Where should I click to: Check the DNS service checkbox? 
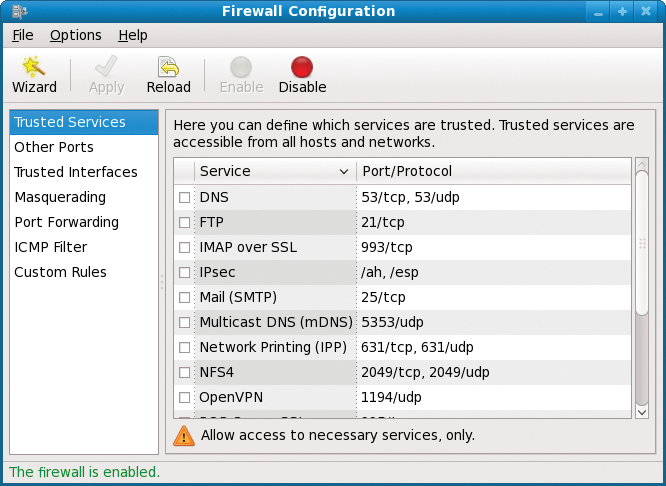click(x=184, y=198)
